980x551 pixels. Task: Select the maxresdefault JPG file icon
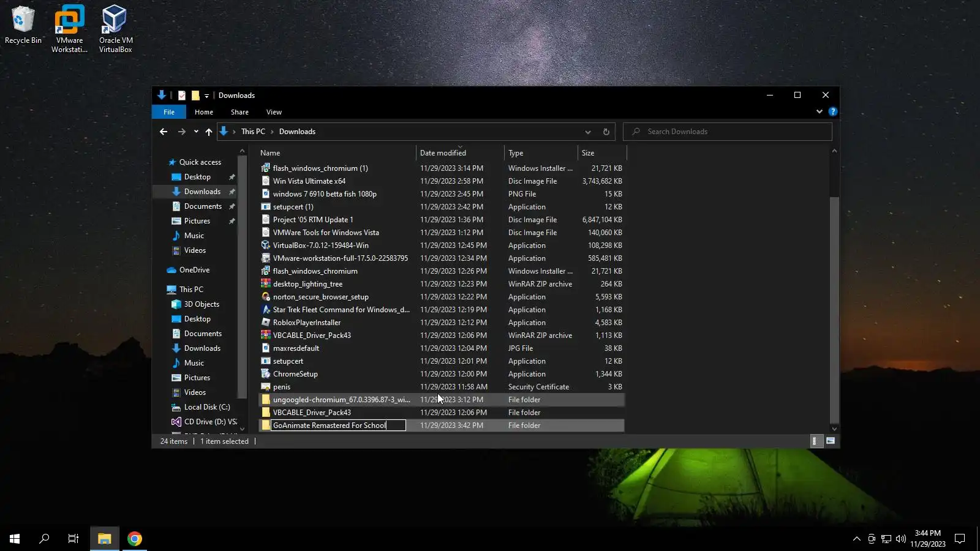click(266, 348)
